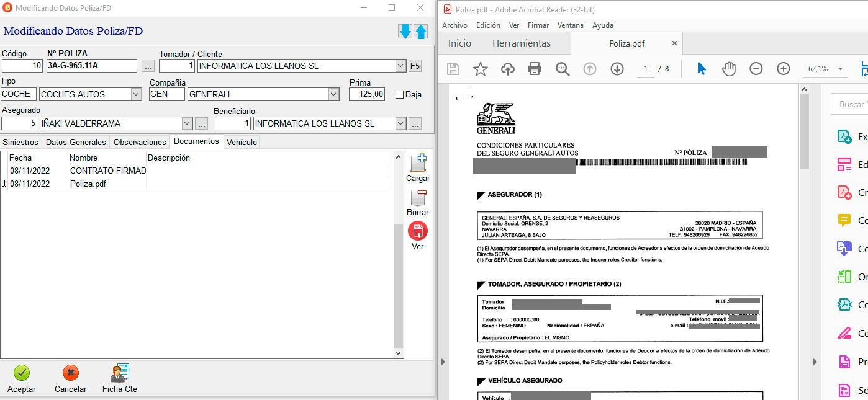Click the Acrobat save disk icon
Image resolution: width=868 pixels, height=400 pixels.
click(x=453, y=69)
